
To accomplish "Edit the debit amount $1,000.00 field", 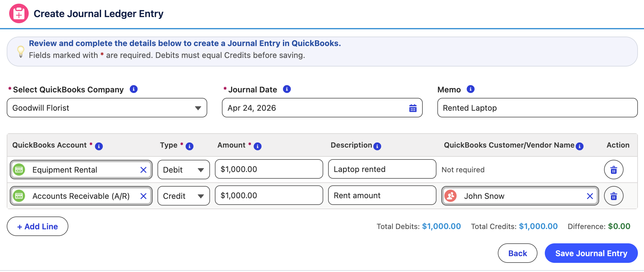I will coord(269,169).
